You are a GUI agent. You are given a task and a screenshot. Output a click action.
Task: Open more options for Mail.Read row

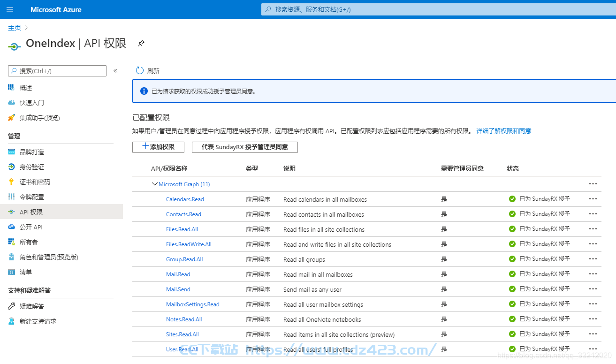click(593, 274)
